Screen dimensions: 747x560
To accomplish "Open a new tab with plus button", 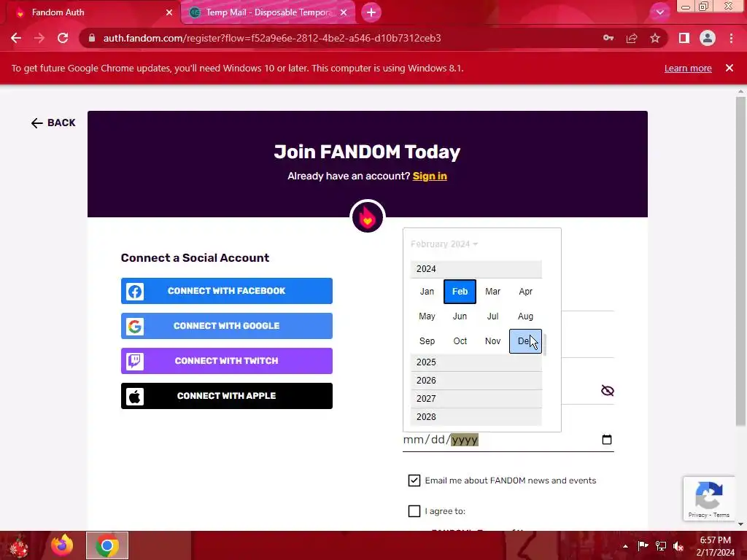I will pyautogui.click(x=371, y=12).
